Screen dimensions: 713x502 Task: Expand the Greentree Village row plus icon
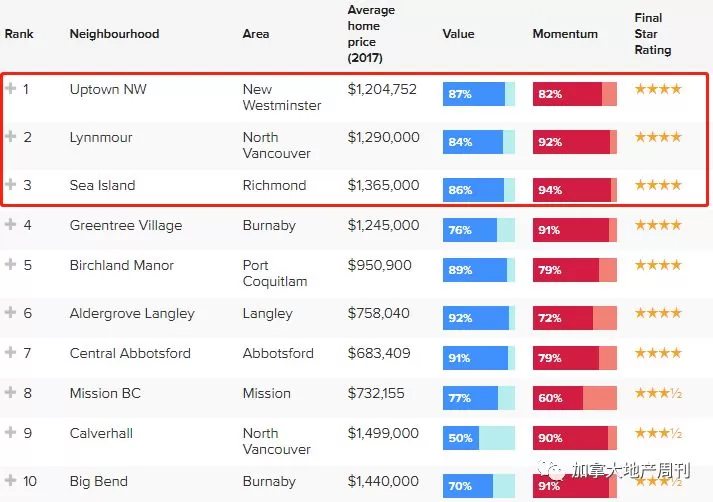[x=10, y=224]
